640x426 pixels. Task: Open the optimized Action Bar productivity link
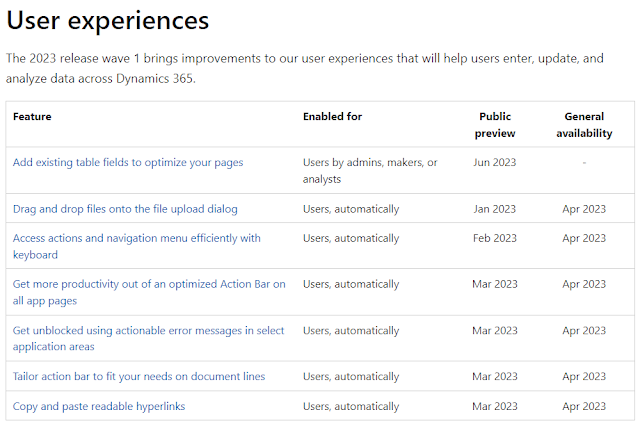pyautogui.click(x=149, y=284)
